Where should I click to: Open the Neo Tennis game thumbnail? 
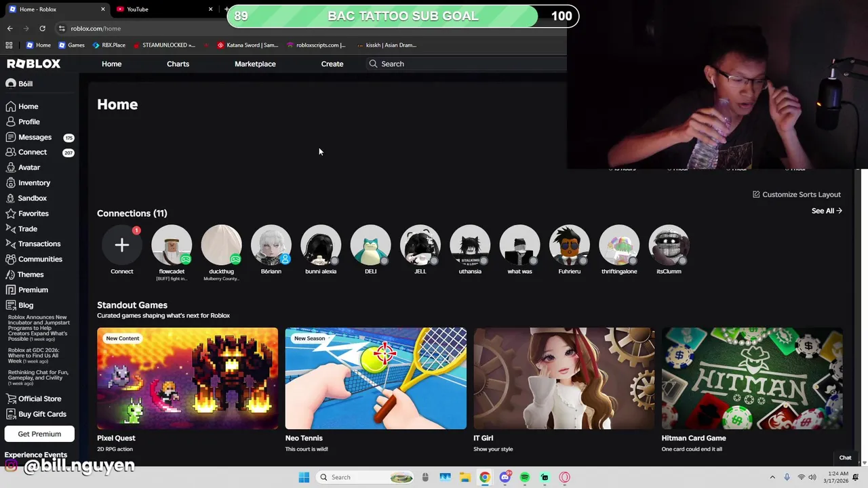coord(376,378)
